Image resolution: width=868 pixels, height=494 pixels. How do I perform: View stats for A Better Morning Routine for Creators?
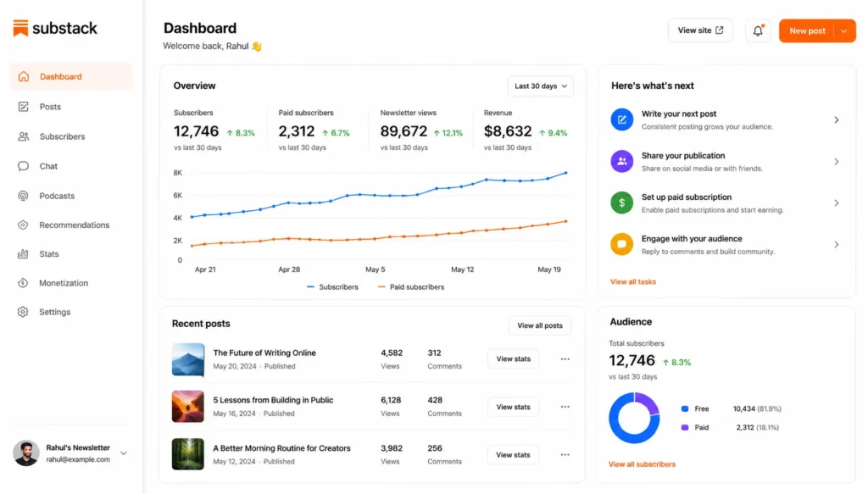(x=513, y=455)
